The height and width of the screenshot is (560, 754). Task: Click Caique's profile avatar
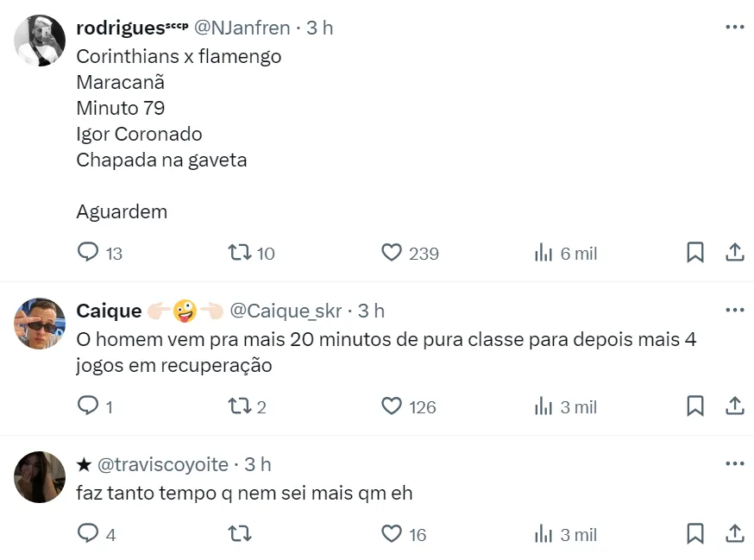[40, 324]
